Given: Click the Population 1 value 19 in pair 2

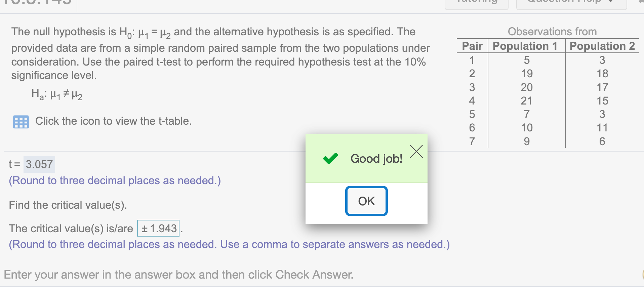Looking at the screenshot, I should (527, 74).
